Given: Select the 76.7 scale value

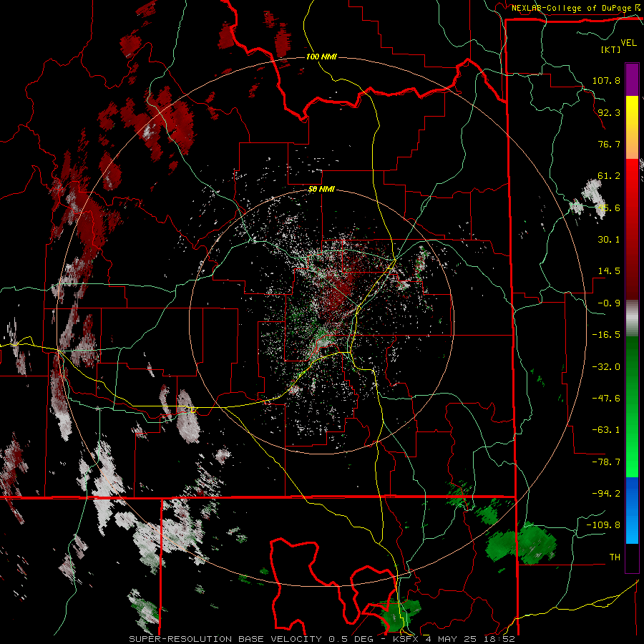Looking at the screenshot, I should (609, 144).
